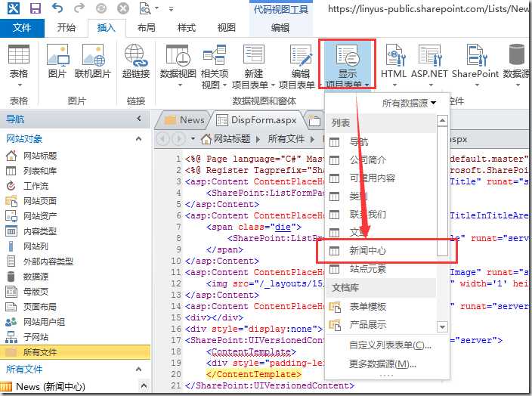
Task: Click 自定义列表表单 menu option
Action: (390, 345)
